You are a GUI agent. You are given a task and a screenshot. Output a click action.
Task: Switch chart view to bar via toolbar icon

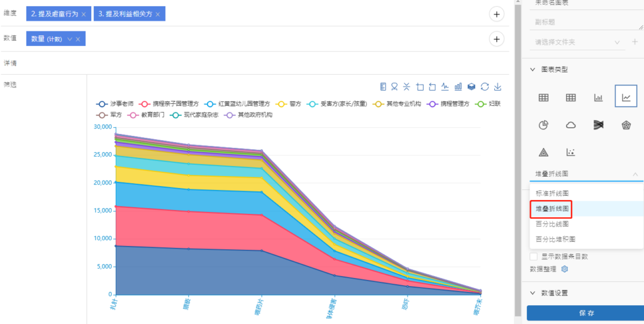458,86
